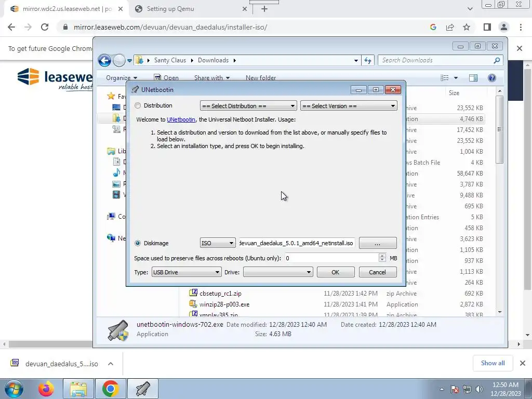Screen dimensions: 532x399
Task: Open the Select Distribution dropdown
Action: (248, 106)
